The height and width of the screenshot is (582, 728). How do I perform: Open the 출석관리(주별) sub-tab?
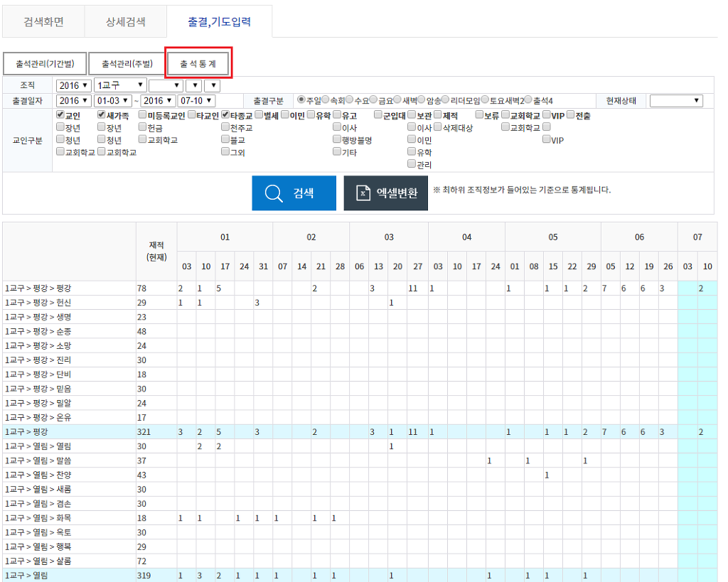click(x=127, y=64)
